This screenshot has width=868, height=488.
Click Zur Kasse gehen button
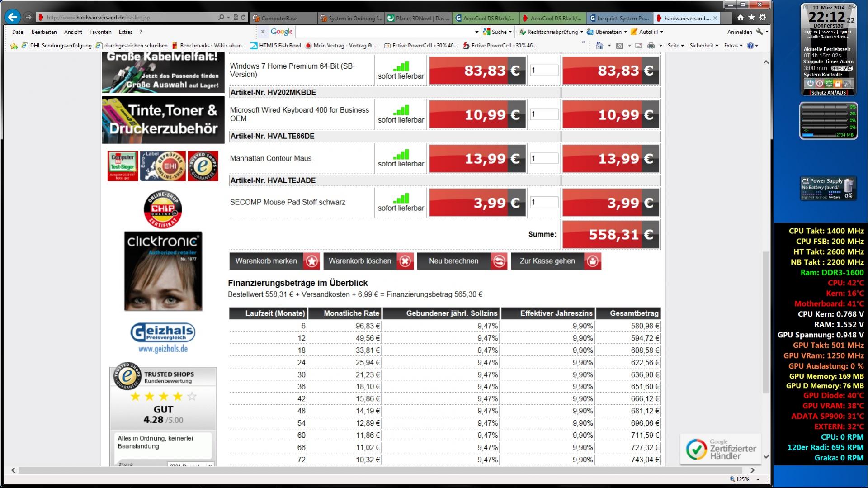tap(556, 261)
